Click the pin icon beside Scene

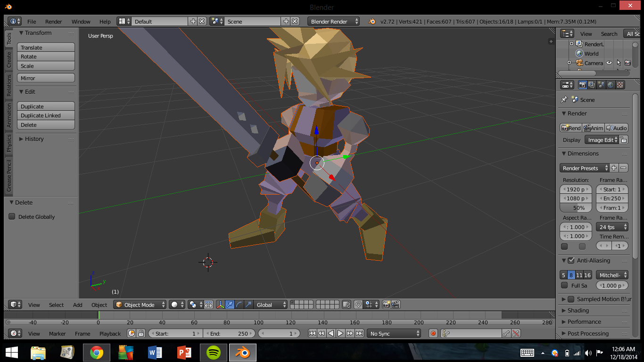564,100
